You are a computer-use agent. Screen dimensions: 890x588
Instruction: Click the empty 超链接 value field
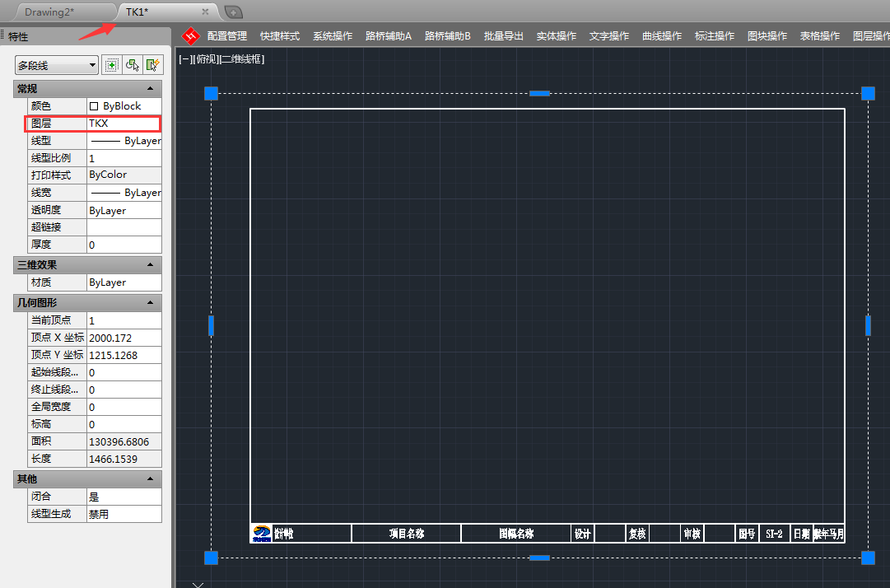coord(124,227)
